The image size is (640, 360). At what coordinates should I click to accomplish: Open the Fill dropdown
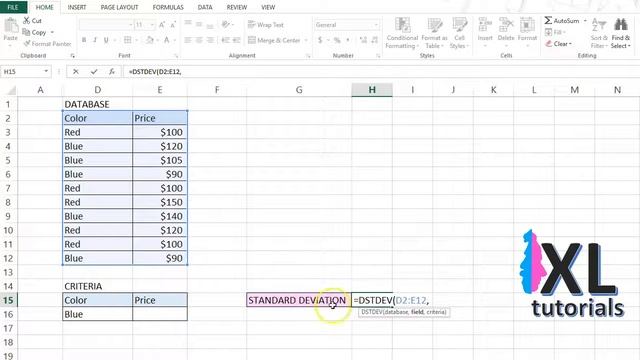(556, 32)
